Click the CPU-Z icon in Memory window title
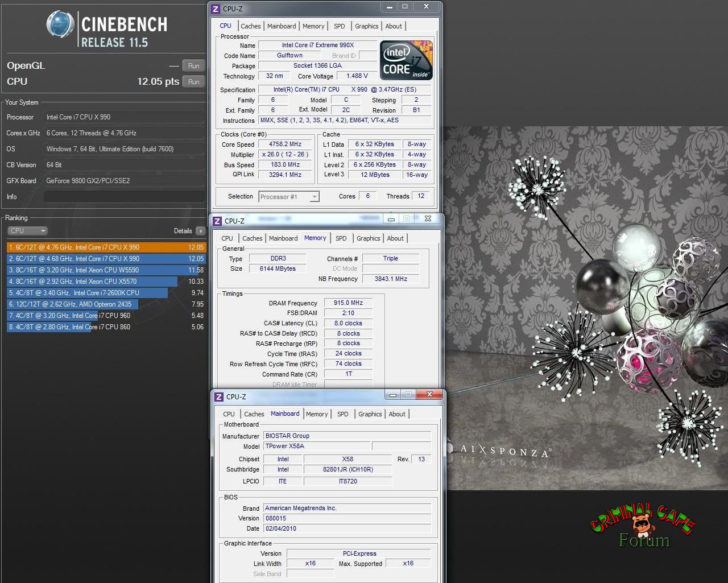The image size is (728, 583). (x=217, y=221)
